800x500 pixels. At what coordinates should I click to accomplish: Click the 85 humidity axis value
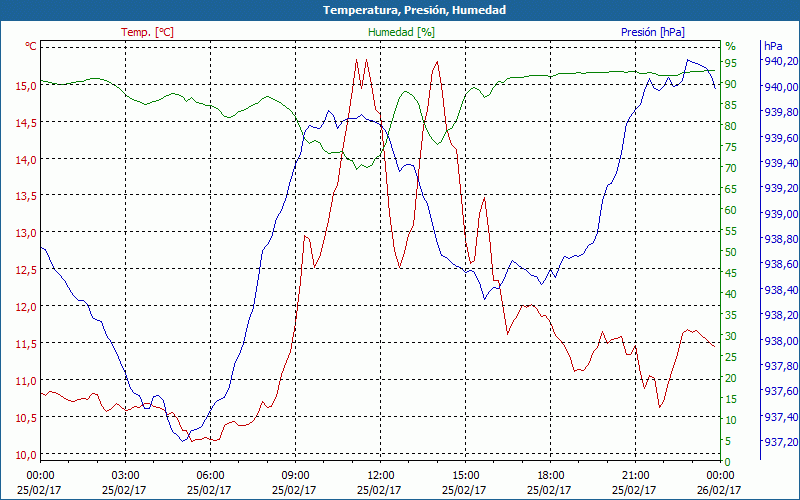click(x=730, y=105)
